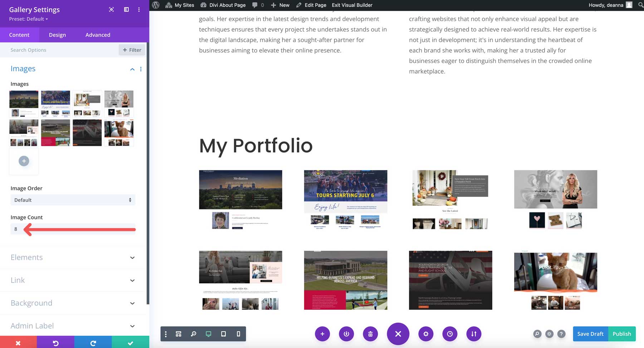
Task: Select tablet preview mode
Action: (224, 334)
